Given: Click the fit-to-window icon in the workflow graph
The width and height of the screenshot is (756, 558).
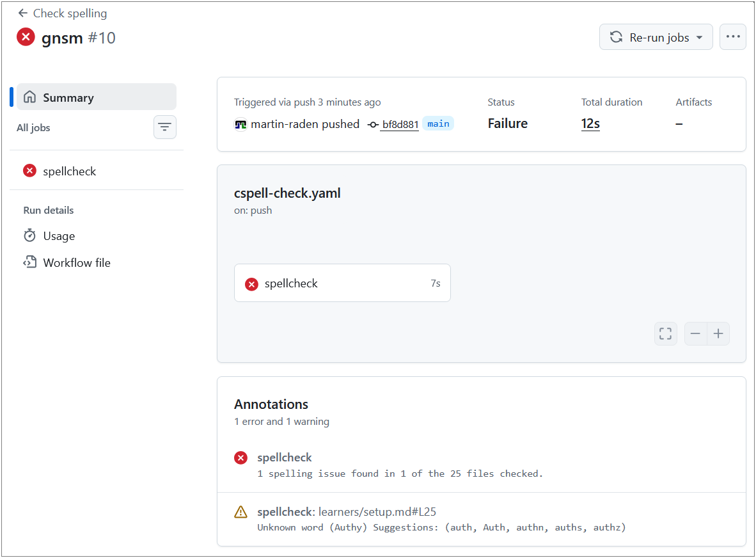Looking at the screenshot, I should pos(665,333).
